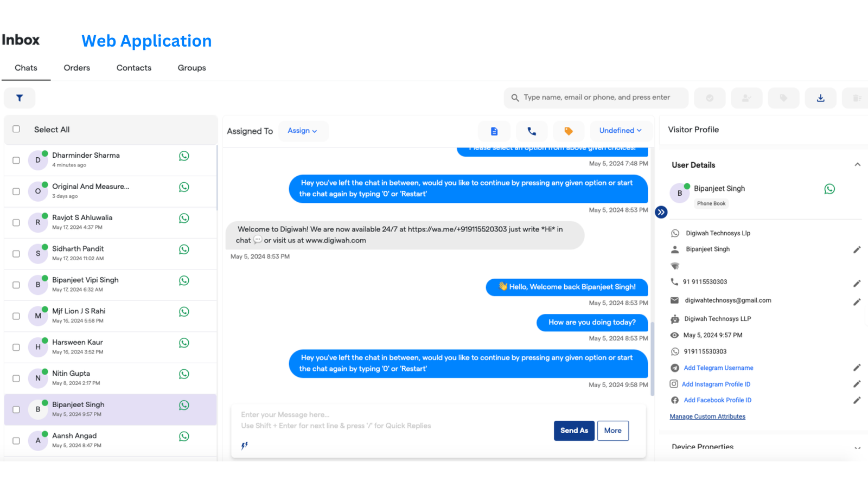Click the phone call icon in chat header

pos(531,131)
